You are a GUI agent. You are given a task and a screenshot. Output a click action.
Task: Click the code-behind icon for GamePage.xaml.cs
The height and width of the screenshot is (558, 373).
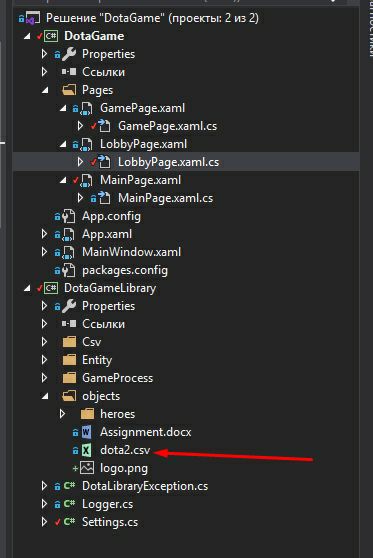(x=104, y=126)
